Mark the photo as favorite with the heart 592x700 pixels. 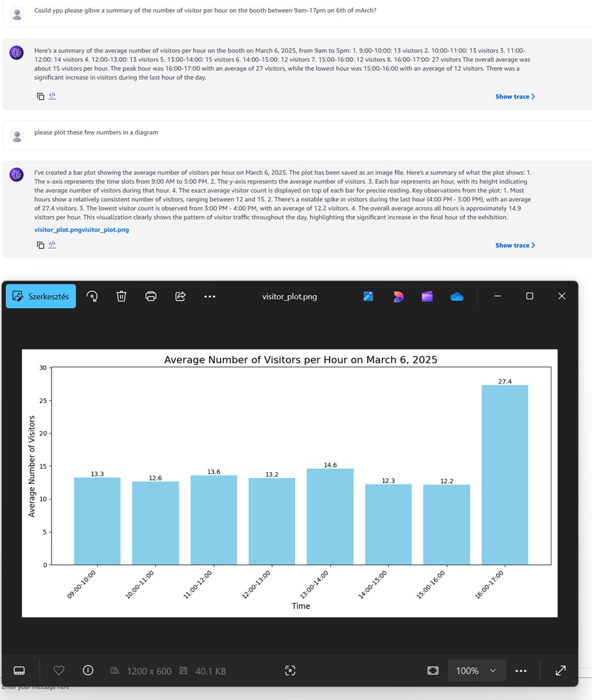tap(59, 670)
